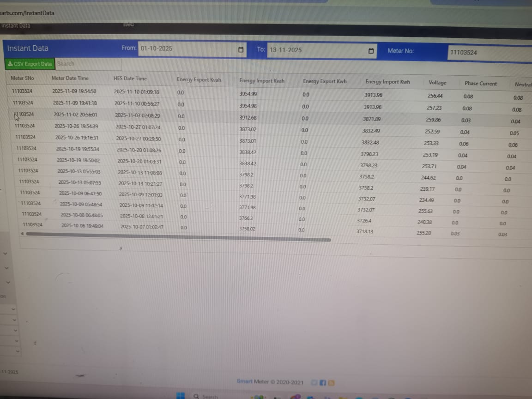
Task: Sort by Energy Export Kwh column header
Action: (x=325, y=81)
